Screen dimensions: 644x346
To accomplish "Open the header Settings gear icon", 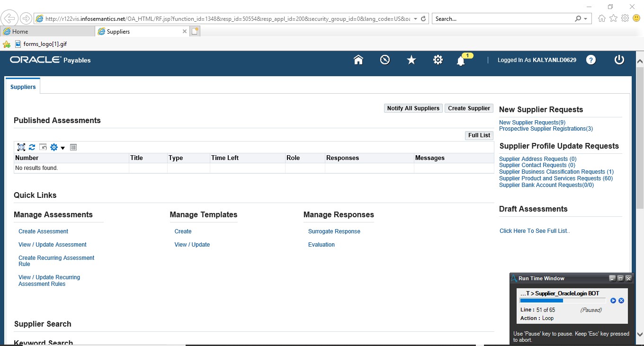I will coord(438,60).
